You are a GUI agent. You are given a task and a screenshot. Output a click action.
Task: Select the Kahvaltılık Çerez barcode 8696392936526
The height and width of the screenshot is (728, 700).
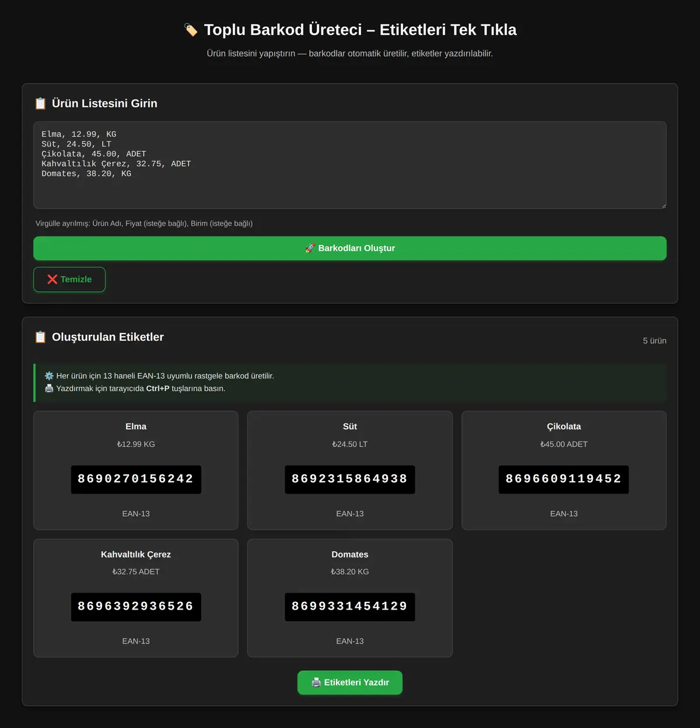pos(136,607)
